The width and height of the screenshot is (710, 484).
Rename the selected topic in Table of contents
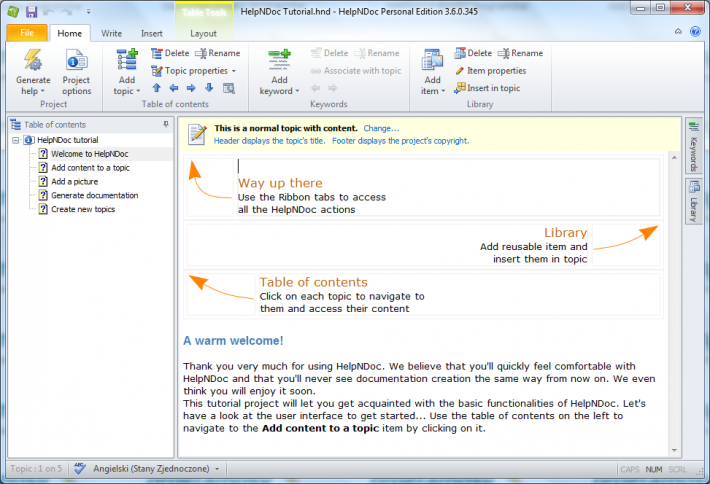(x=218, y=53)
